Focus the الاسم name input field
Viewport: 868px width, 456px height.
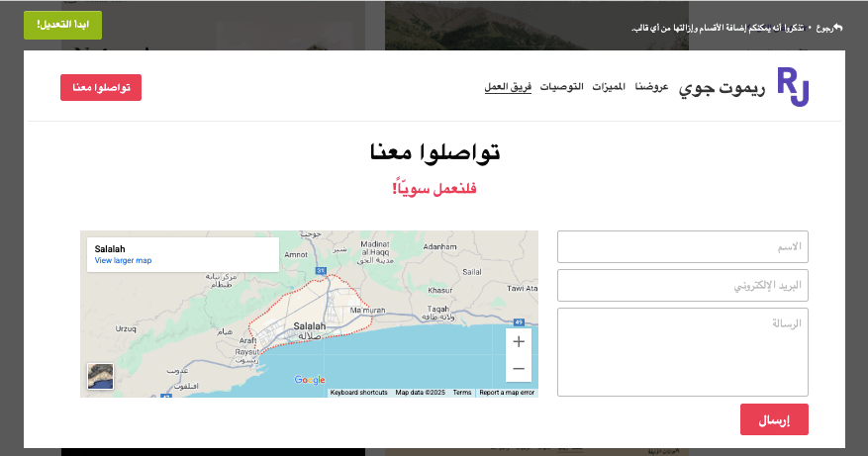click(x=683, y=247)
